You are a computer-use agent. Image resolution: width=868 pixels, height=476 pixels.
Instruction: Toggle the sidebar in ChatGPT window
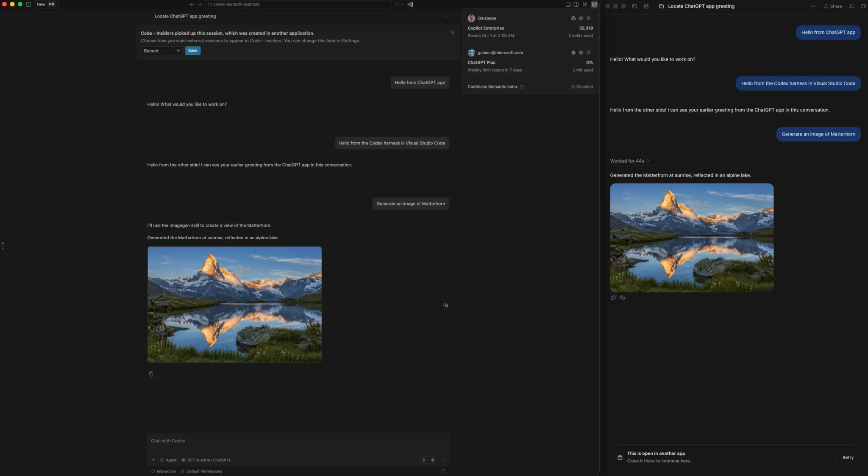click(x=634, y=6)
